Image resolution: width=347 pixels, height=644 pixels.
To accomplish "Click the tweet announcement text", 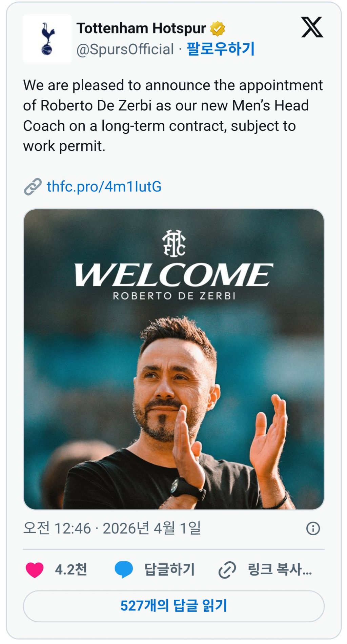I will point(173,116).
